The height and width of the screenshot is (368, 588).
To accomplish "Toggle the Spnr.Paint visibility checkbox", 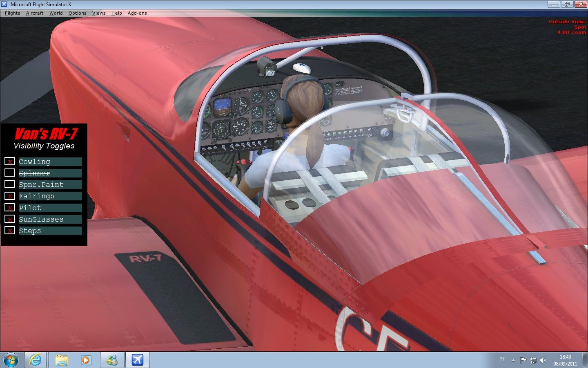I will pyautogui.click(x=10, y=184).
